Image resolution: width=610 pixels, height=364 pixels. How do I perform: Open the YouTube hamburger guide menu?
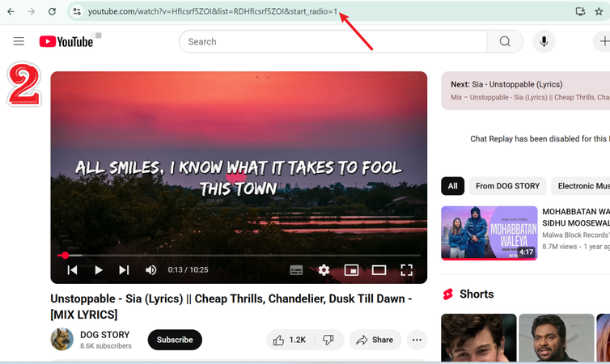(19, 41)
